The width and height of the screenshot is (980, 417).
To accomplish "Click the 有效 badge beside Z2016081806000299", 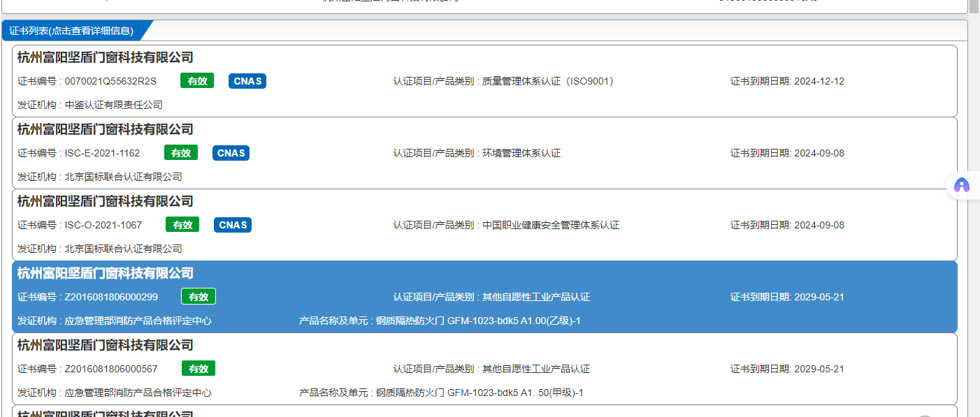I will pos(199,297).
